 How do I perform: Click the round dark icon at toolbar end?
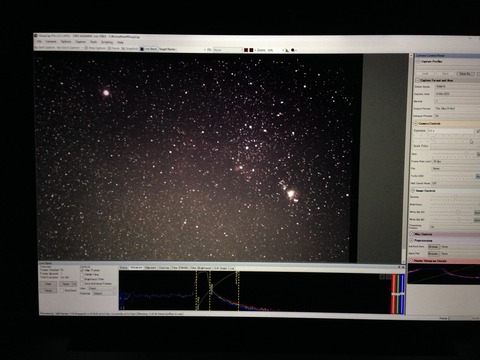[x=293, y=50]
